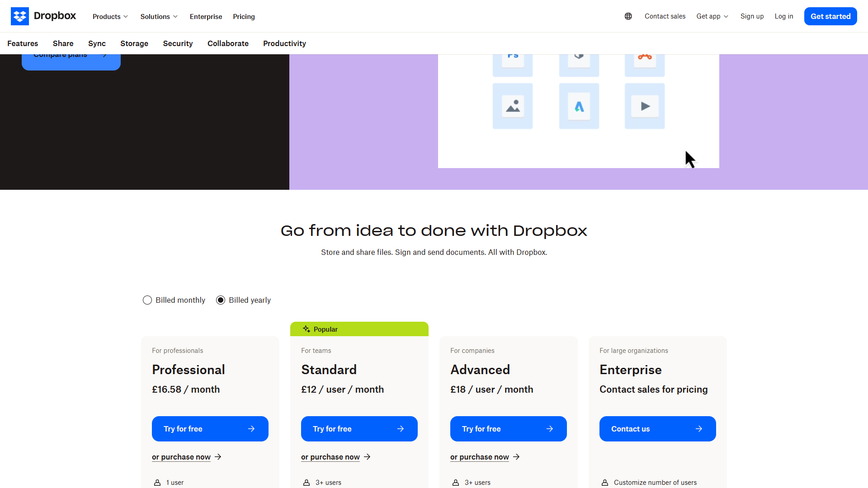Click the image file icon tile
Image resolution: width=868 pixels, height=488 pixels.
513,106
